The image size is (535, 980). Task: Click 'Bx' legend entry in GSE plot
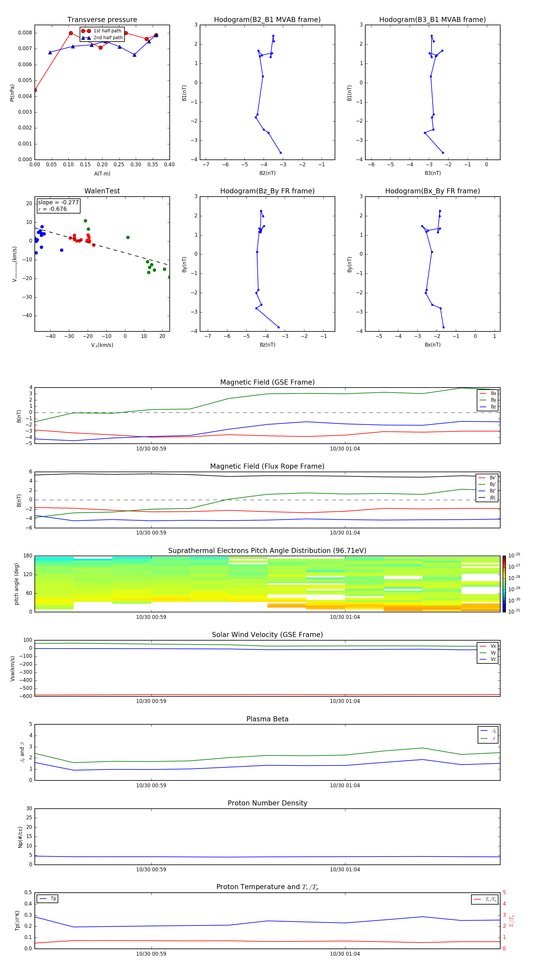click(x=488, y=393)
